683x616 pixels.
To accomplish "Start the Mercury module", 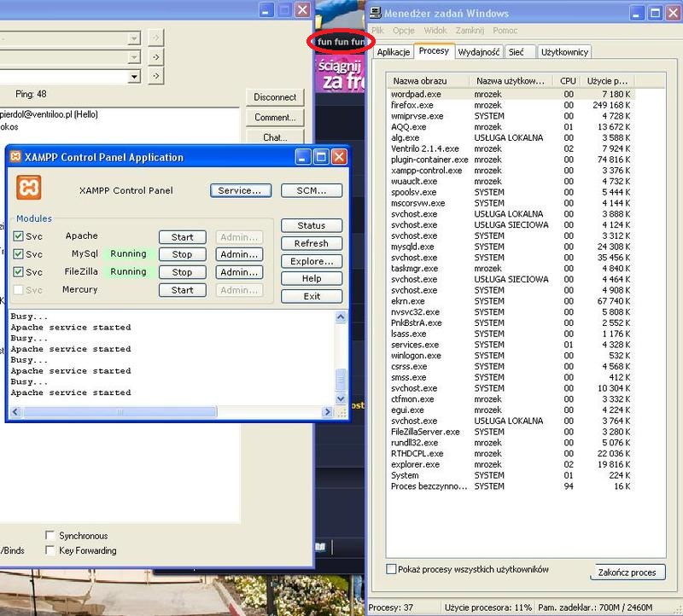I will pyautogui.click(x=182, y=290).
